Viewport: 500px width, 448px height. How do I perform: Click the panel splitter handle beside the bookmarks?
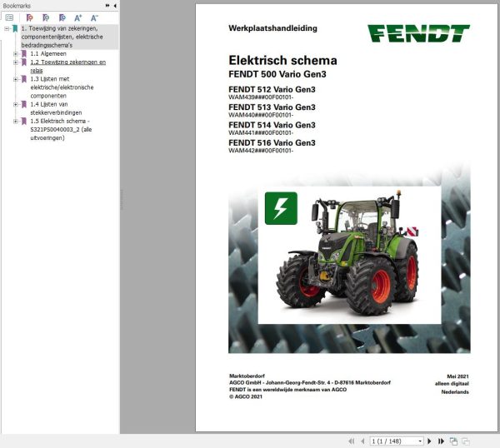point(122,200)
